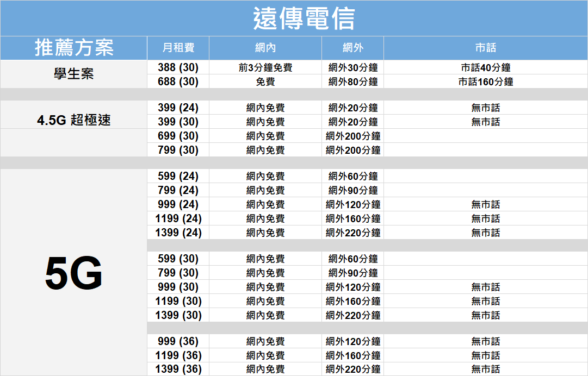588x376 pixels.
Task: Select the 799 (24) monthly fee cell
Action: (178, 190)
